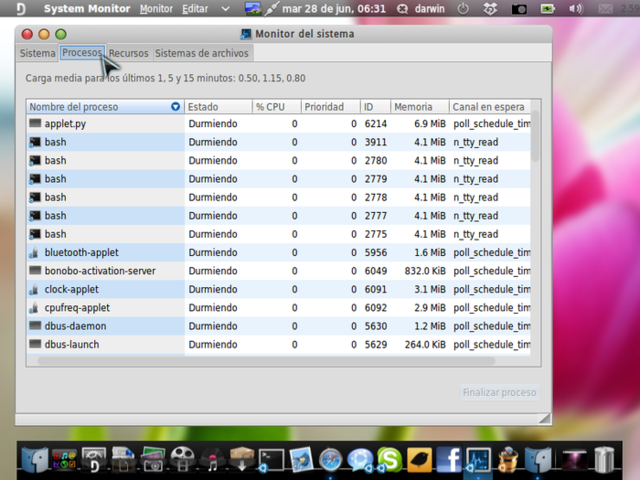The width and height of the screenshot is (640, 480).
Task: Click the Finalizar proceso button
Action: [499, 392]
